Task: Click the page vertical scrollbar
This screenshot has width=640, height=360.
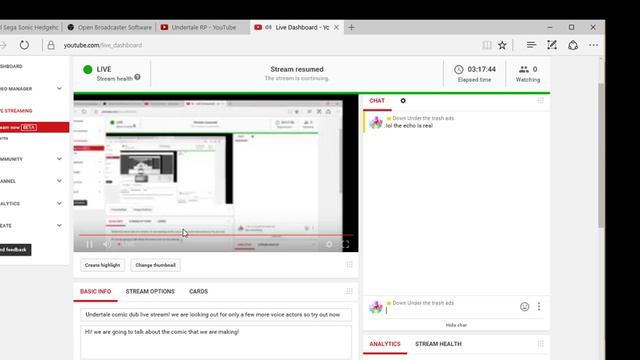Action: coord(601,155)
